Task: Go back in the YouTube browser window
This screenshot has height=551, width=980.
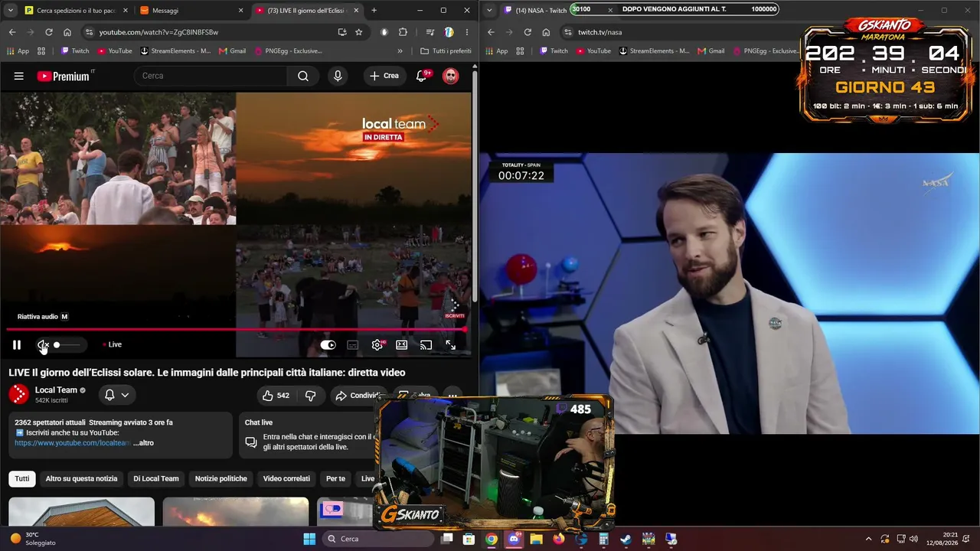Action: 12,32
